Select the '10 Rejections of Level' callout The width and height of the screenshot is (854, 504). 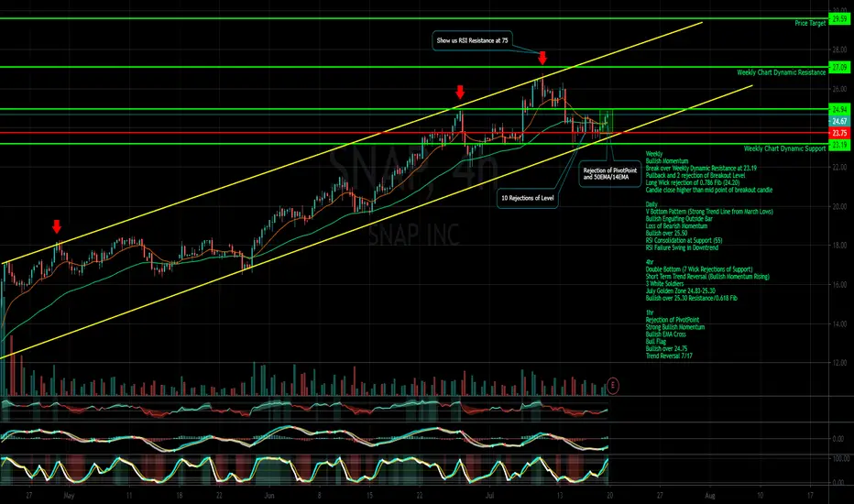(x=527, y=198)
